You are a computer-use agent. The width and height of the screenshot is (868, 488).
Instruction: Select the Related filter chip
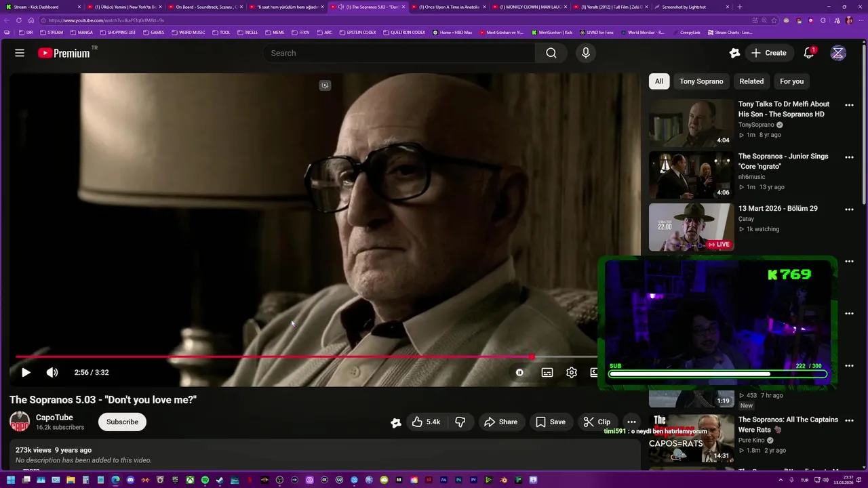pos(751,81)
